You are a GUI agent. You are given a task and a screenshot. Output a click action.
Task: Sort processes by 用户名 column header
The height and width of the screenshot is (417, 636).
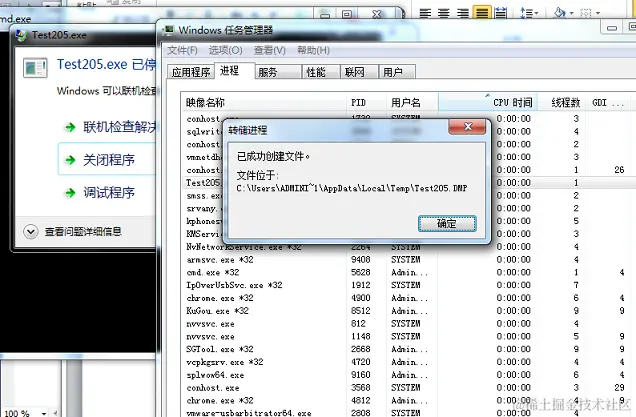pos(412,102)
